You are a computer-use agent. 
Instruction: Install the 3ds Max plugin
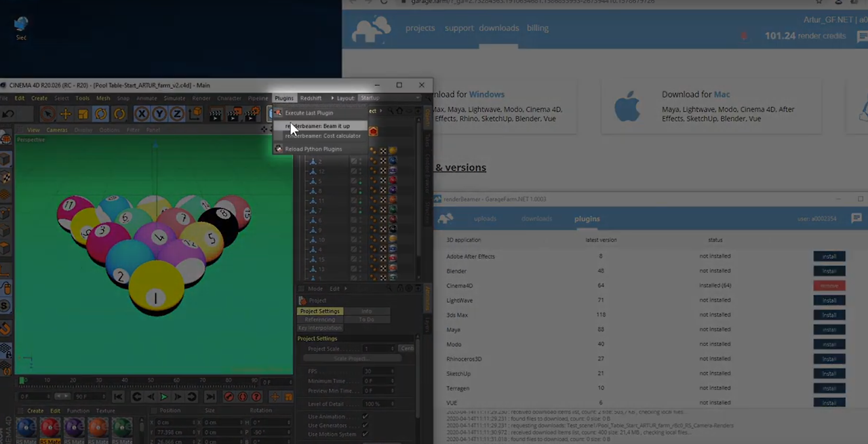(829, 315)
